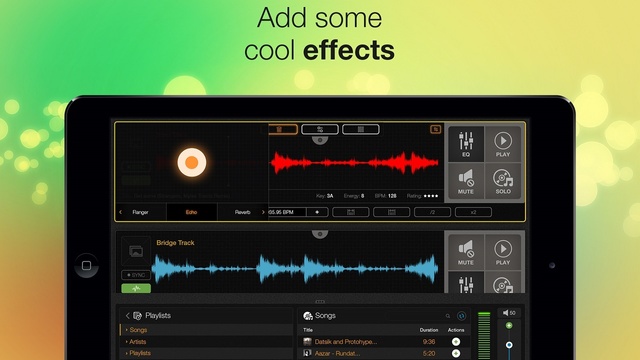Screen dimensions: 640x360
Task: Select the Reverb effect tab
Action: [242, 212]
